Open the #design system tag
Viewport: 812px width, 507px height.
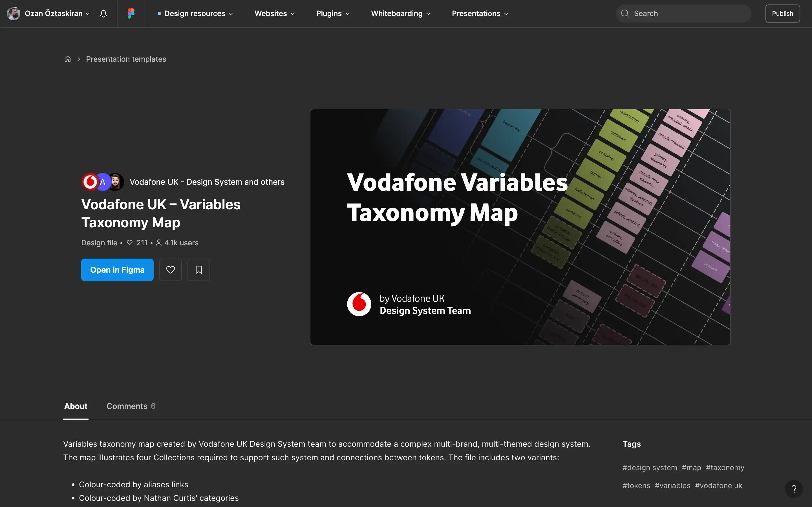(x=649, y=467)
